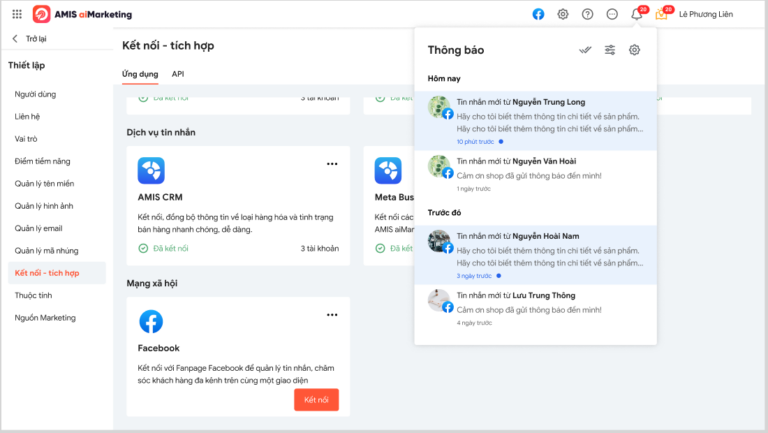This screenshot has height=433, width=768.
Task: Open the help question mark icon
Action: pos(587,14)
